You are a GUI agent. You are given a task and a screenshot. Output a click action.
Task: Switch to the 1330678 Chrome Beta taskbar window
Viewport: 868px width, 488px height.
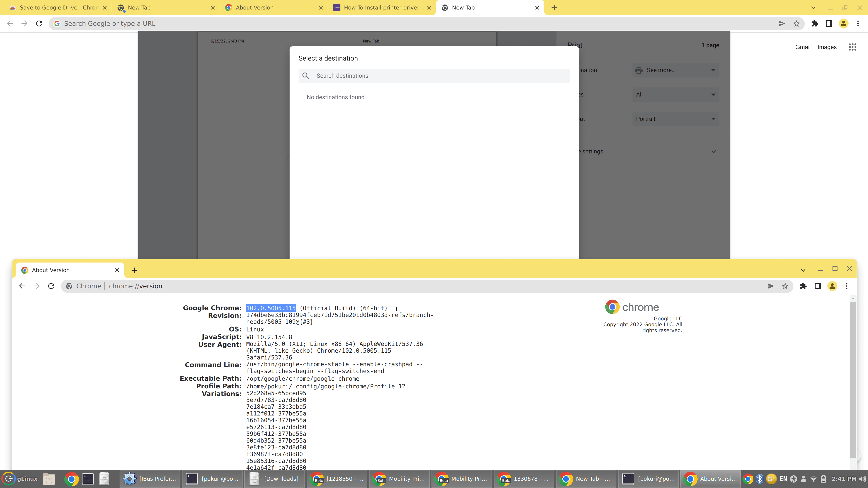(x=524, y=479)
